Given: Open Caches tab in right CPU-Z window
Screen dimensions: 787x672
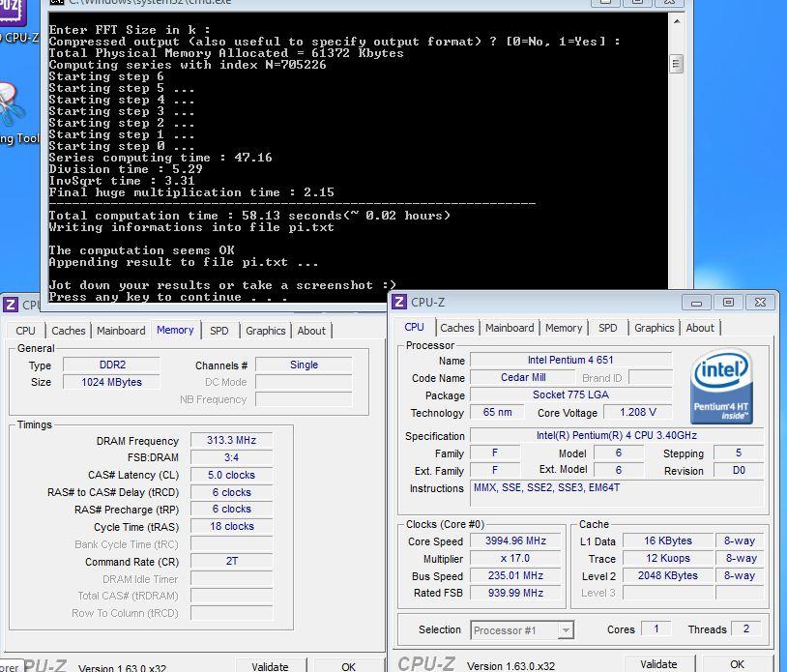Looking at the screenshot, I should [456, 328].
